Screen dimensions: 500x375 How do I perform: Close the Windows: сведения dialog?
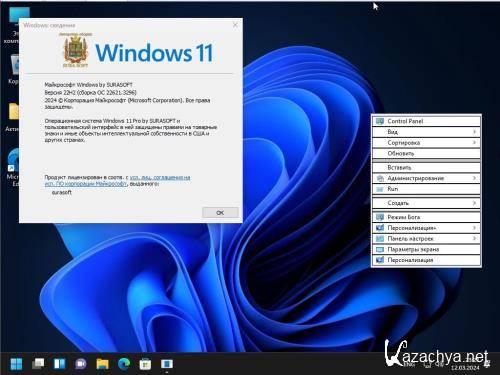pos(235,25)
